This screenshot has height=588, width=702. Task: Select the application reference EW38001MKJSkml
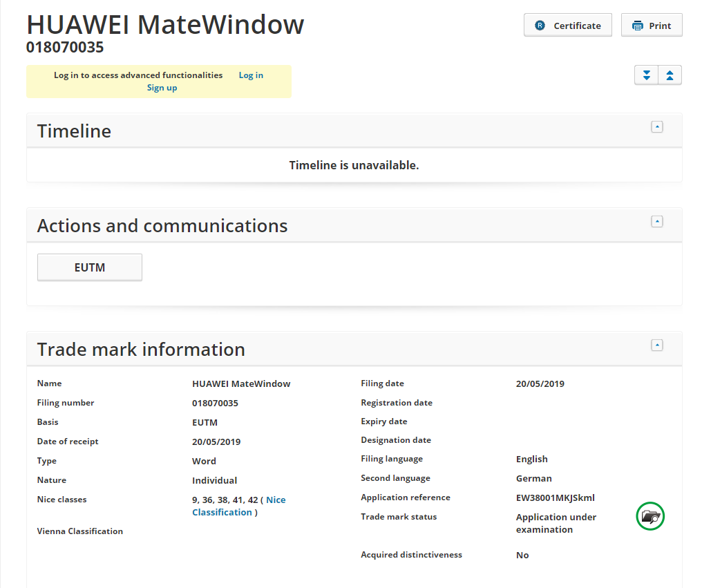pyautogui.click(x=555, y=497)
